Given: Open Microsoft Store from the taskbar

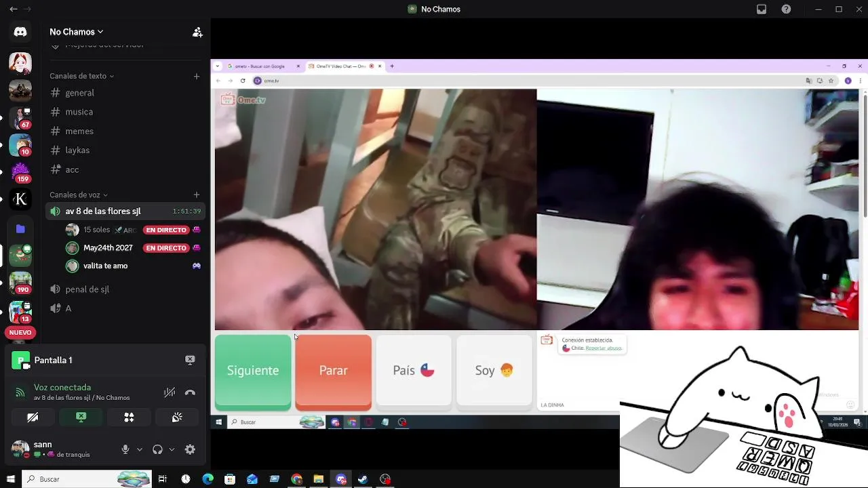Looking at the screenshot, I should (x=230, y=479).
